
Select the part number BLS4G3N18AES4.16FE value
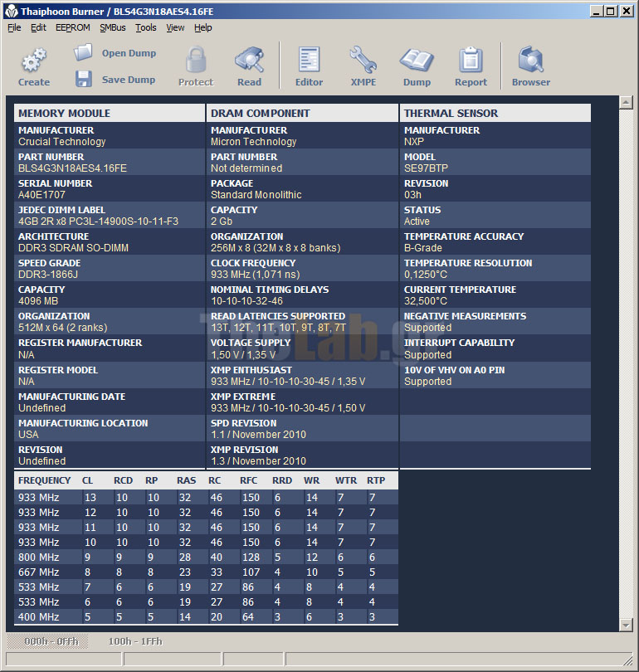[72, 168]
